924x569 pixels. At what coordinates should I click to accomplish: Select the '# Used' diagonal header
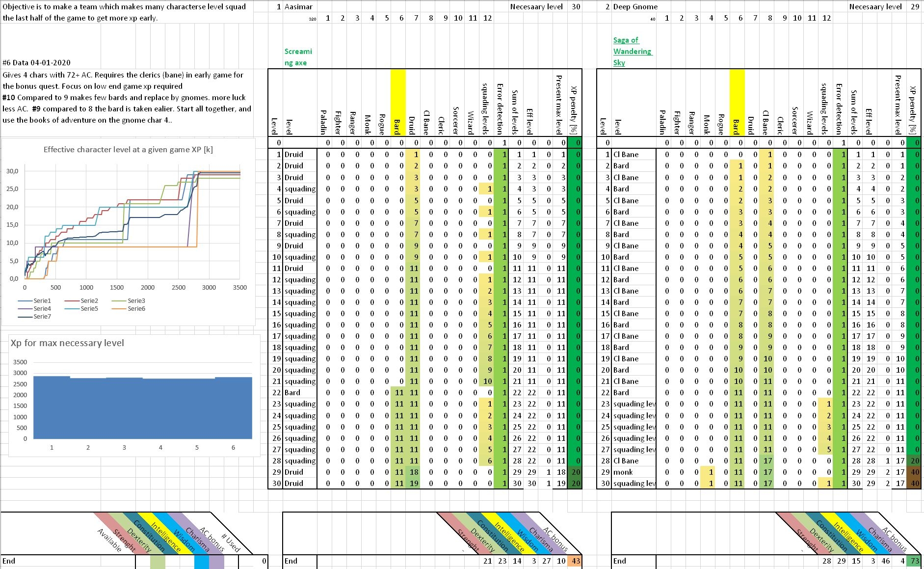231,542
